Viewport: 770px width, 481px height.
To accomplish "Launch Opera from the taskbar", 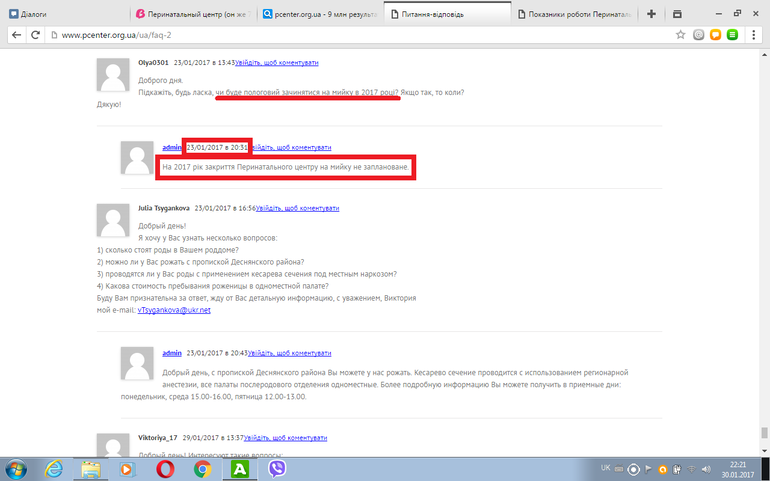I will pyautogui.click(x=163, y=467).
